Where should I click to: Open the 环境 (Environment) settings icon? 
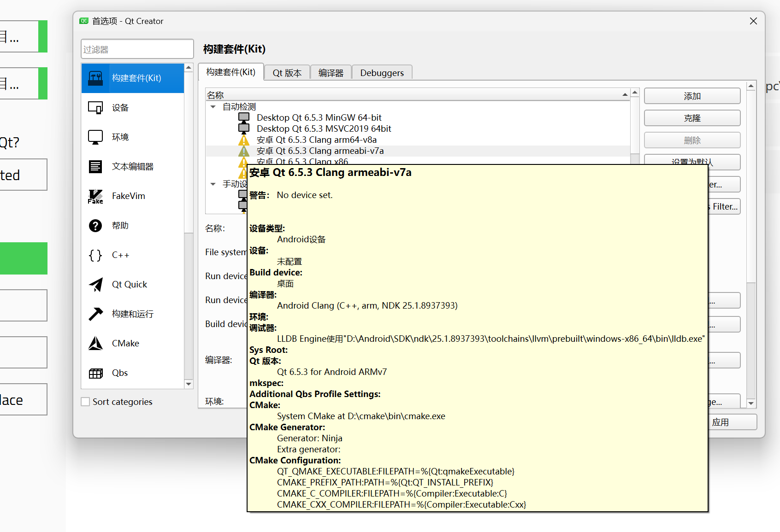95,137
